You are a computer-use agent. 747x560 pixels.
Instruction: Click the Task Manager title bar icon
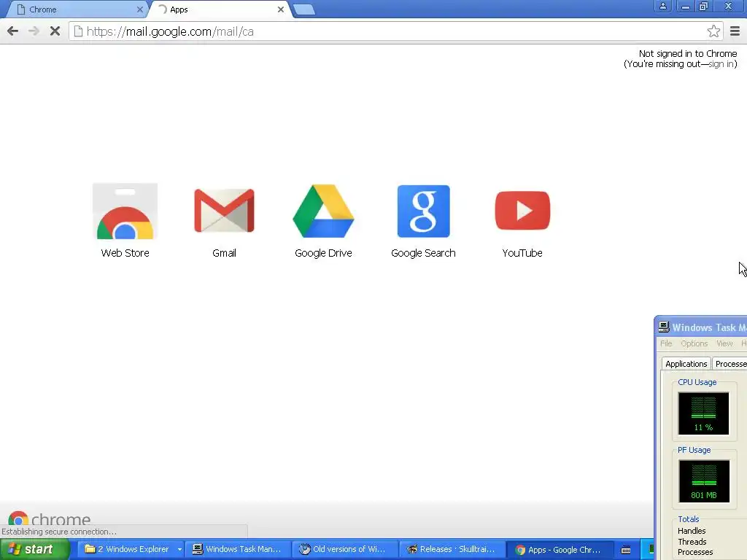coord(664,327)
